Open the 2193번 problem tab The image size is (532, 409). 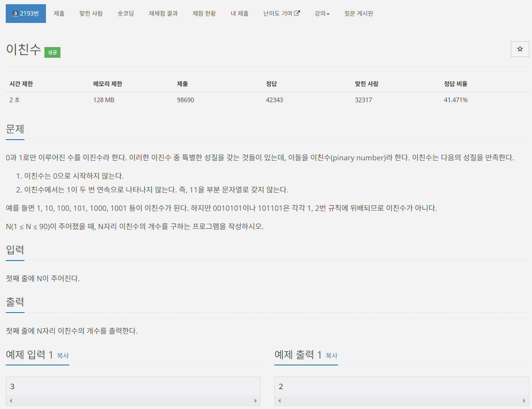(26, 13)
